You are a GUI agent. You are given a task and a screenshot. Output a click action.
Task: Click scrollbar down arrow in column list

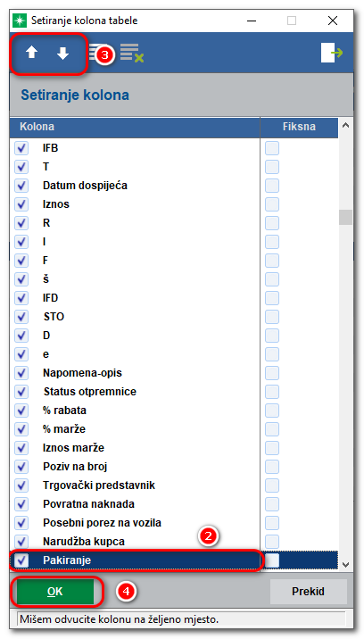click(345, 564)
